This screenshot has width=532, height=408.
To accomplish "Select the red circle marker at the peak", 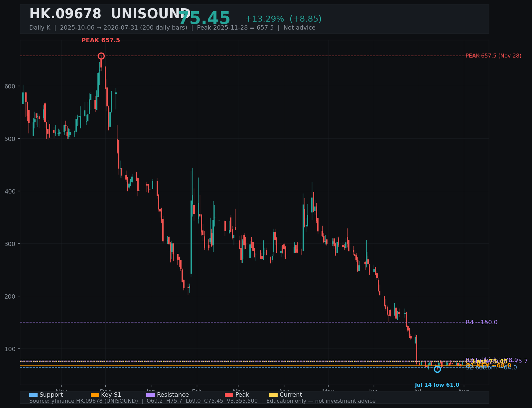I will 101,56.
